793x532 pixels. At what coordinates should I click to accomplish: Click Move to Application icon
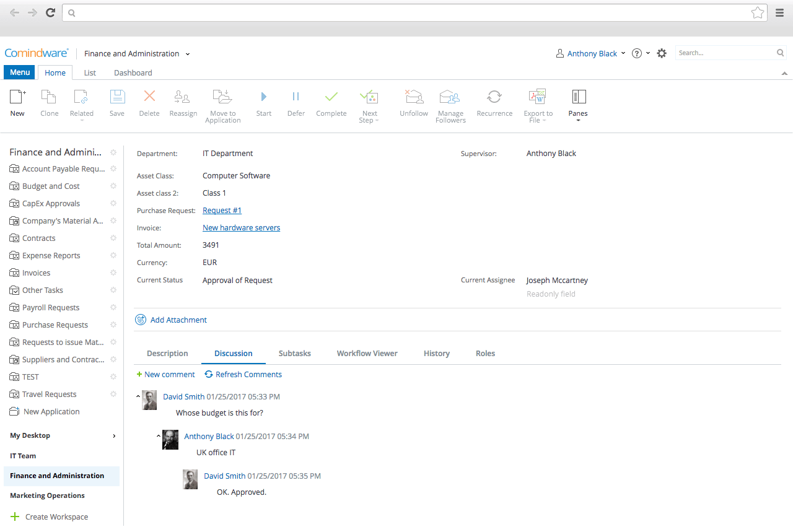222,97
